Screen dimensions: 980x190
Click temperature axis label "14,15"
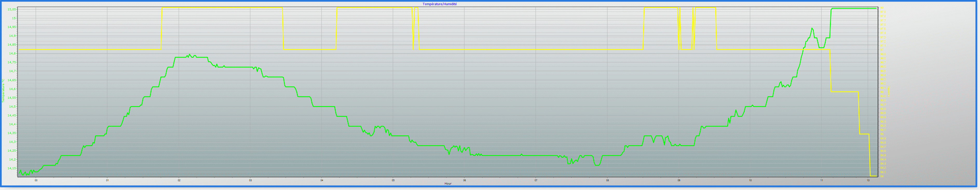click(12, 168)
